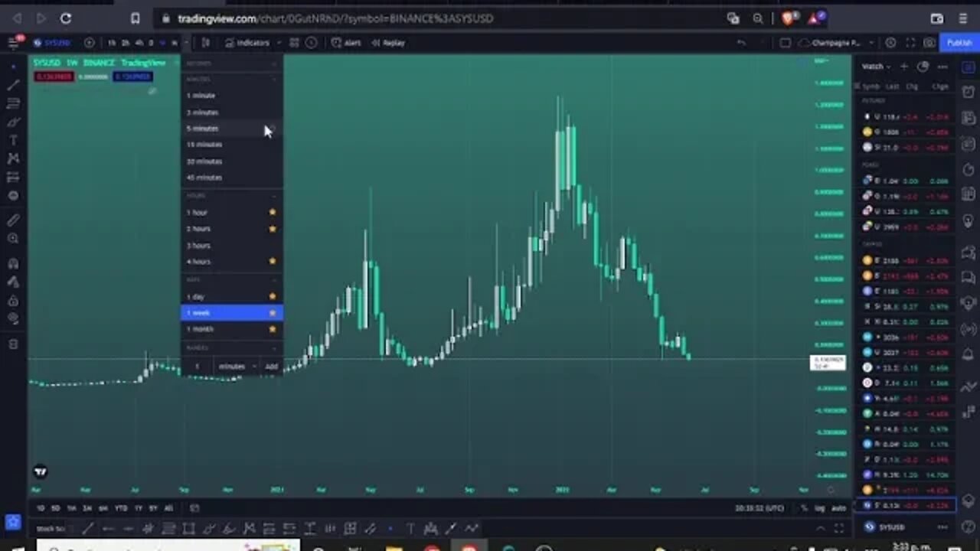Image resolution: width=980 pixels, height=551 pixels.
Task: Select the 2h interval shortcut in toolbar
Action: 126,43
